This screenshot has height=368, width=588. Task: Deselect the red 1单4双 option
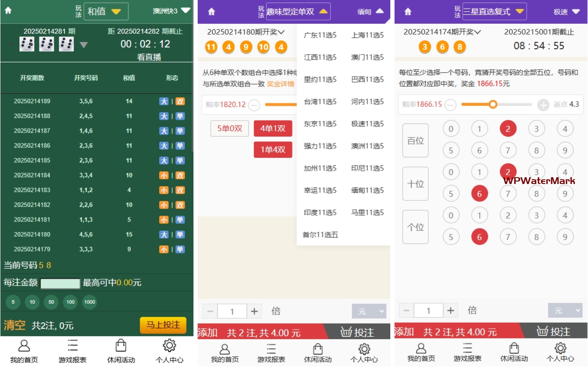(273, 150)
